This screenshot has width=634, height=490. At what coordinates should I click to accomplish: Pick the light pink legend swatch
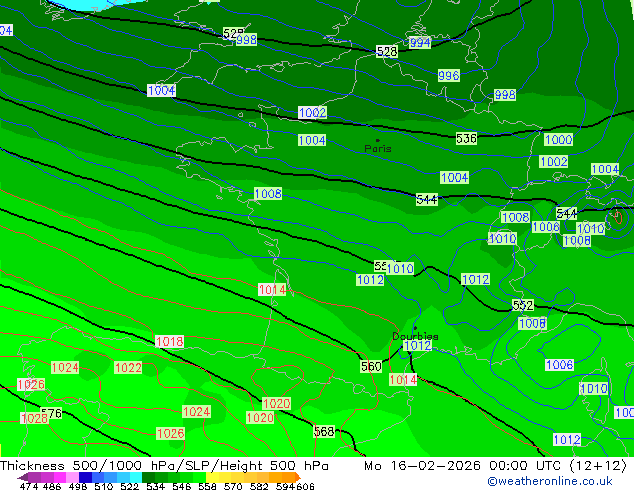pos(72,477)
